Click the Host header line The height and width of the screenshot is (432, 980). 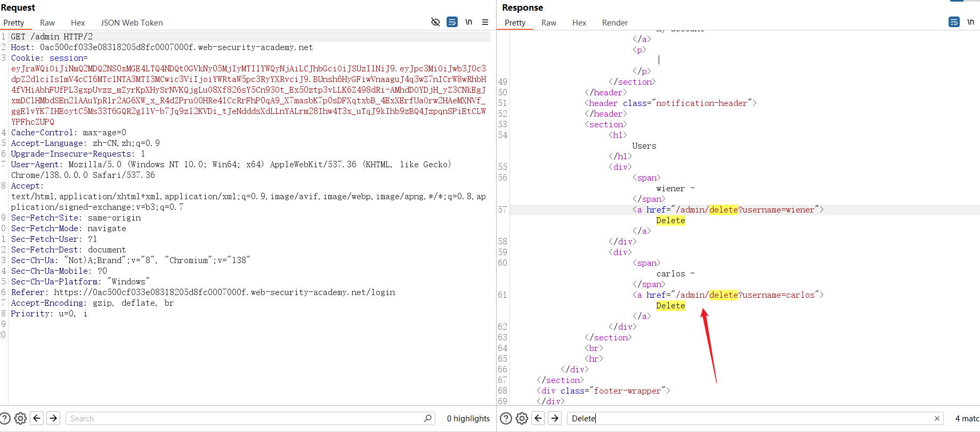pos(162,47)
